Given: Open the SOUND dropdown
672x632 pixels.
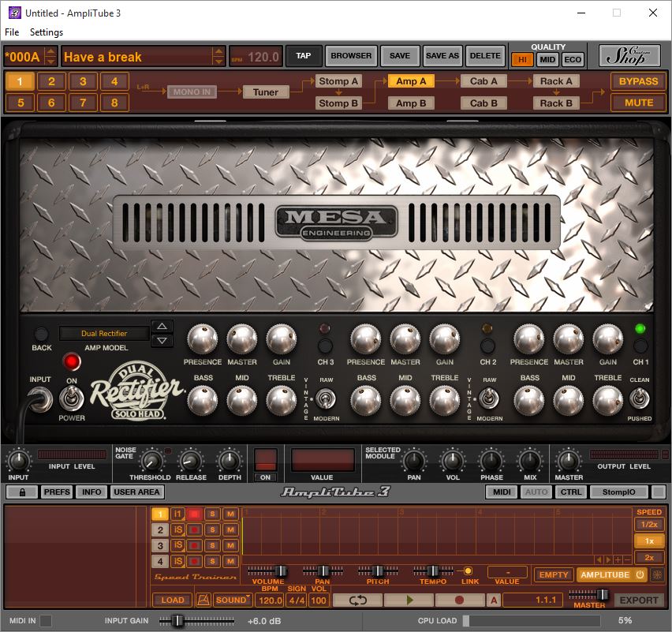Looking at the screenshot, I should pos(233,600).
